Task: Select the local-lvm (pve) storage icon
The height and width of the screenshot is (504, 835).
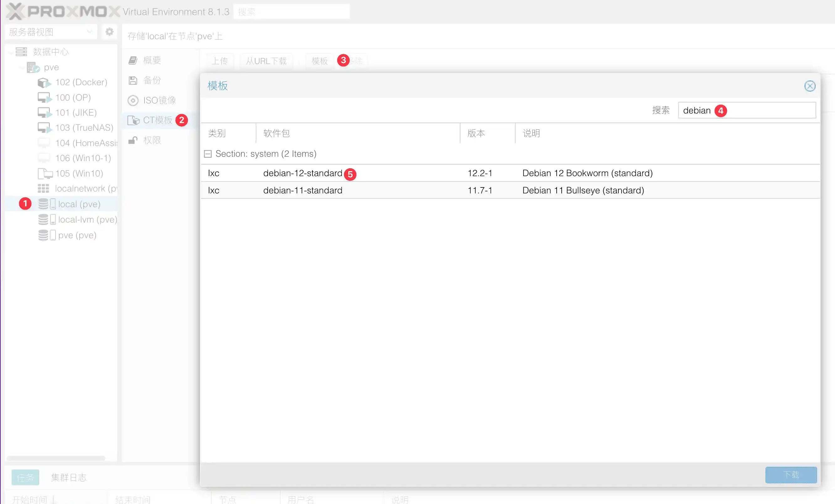Action: click(x=46, y=220)
